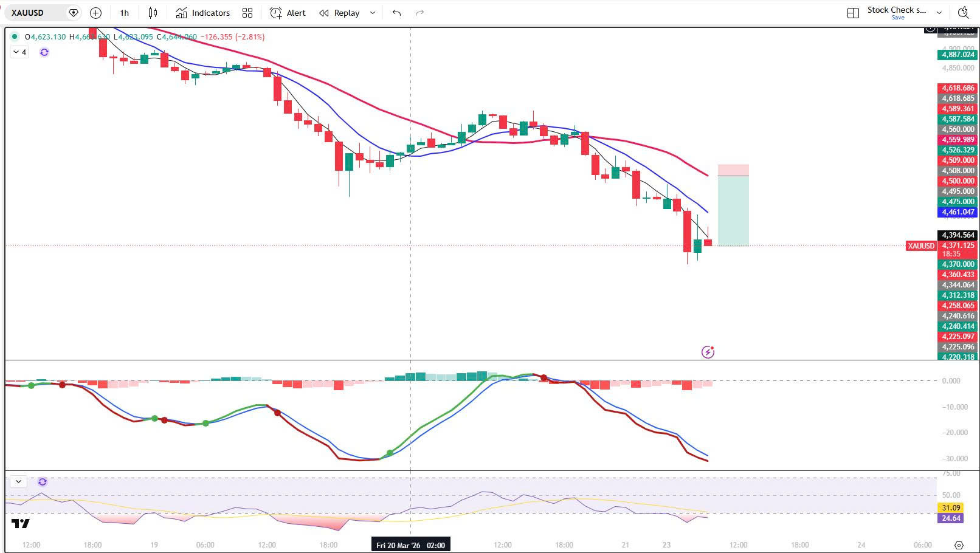Open the candlestick chart type menu

coord(153,13)
